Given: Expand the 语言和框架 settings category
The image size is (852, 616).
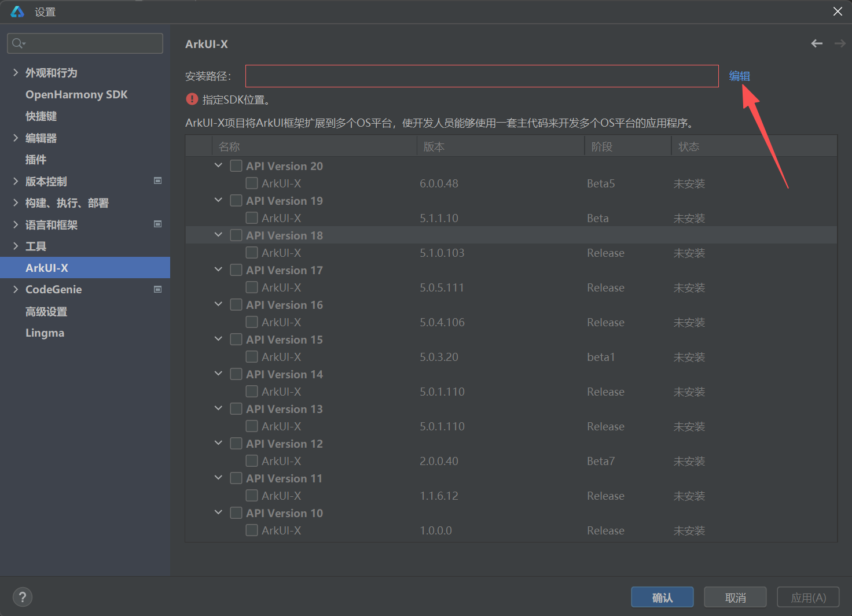Looking at the screenshot, I should tap(16, 224).
